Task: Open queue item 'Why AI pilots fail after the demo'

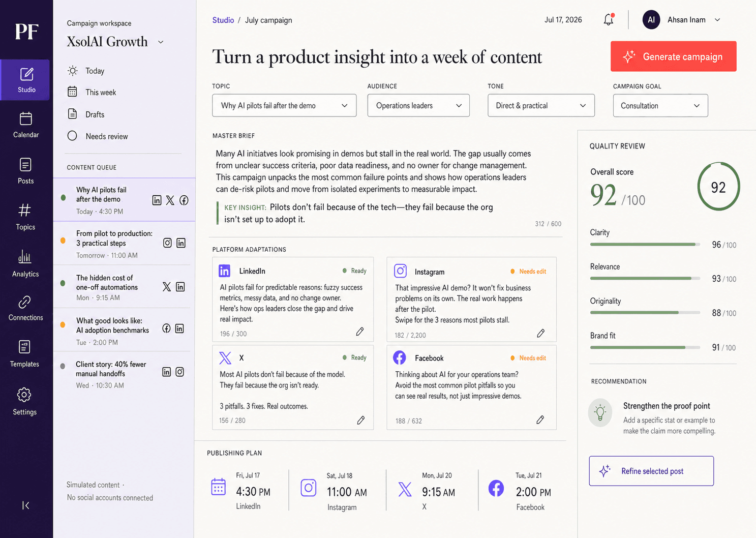Action: (x=124, y=200)
